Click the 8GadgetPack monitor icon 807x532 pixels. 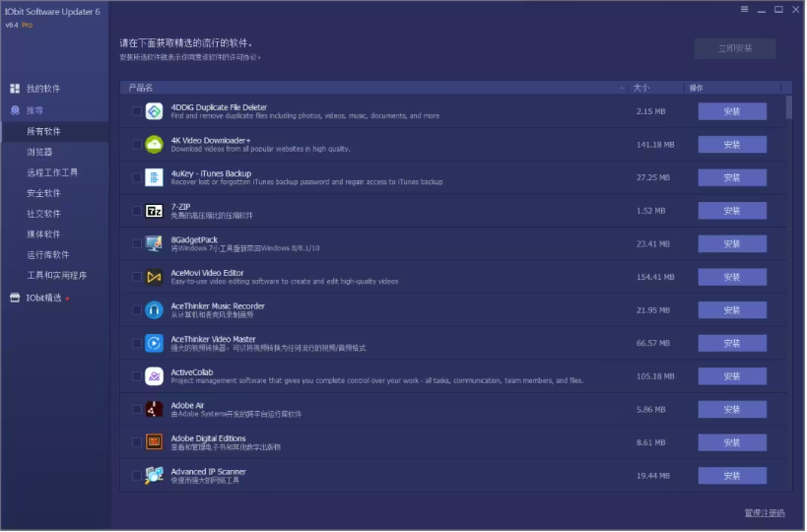tap(154, 244)
